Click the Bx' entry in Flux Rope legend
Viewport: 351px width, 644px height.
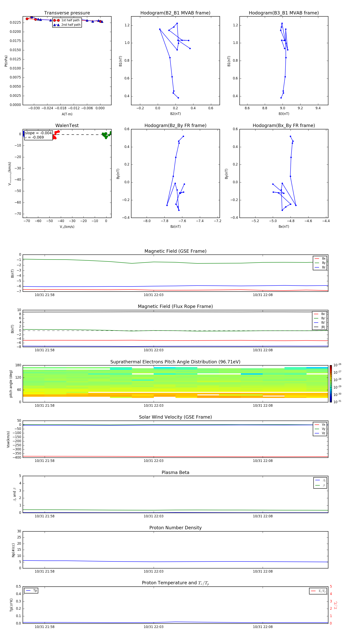point(320,314)
